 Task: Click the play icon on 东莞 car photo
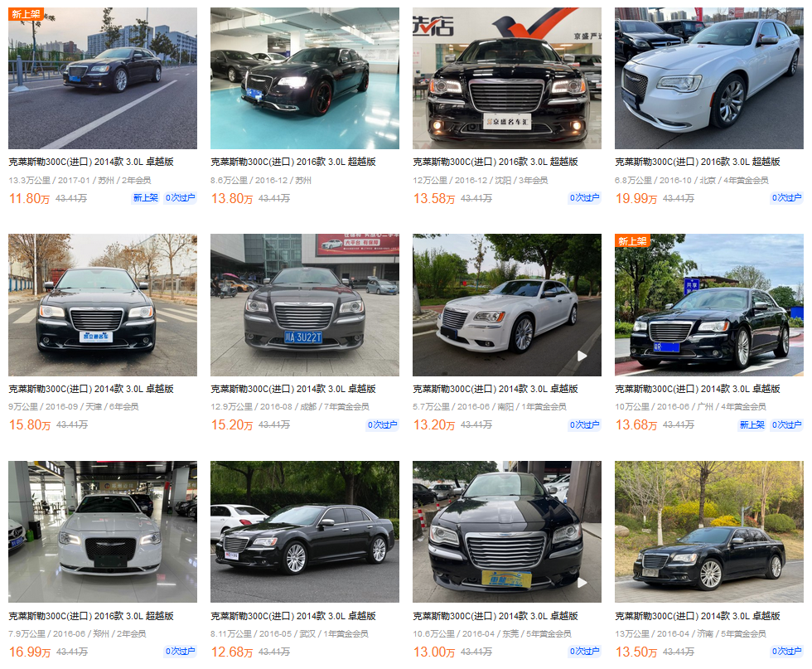coord(582,583)
